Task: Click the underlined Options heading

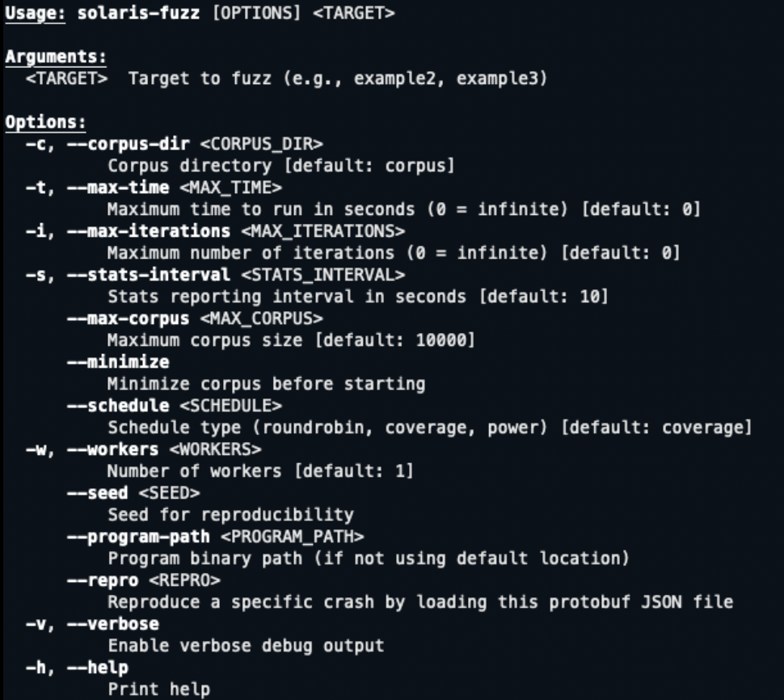Action: point(45,123)
